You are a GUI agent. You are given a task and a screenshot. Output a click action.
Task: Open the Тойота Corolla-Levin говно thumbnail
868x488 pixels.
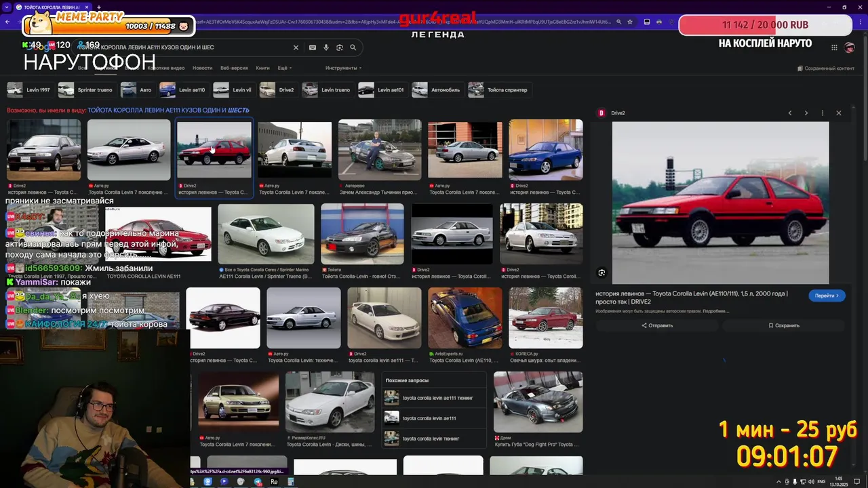[362, 234]
